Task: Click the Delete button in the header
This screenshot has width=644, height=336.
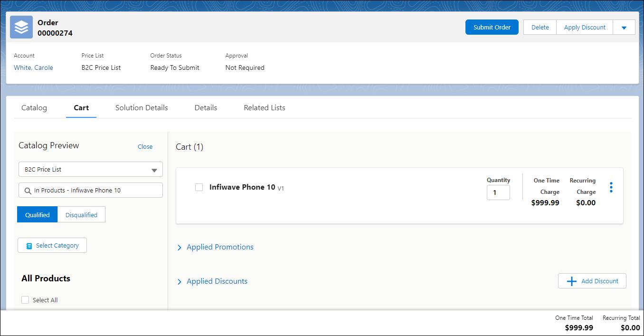Action: click(x=540, y=27)
